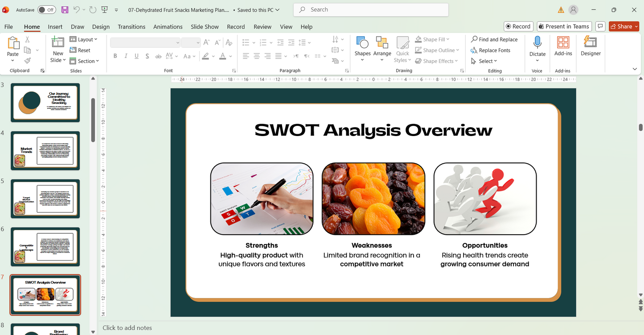Toggle text Shadow effect
The width and height of the screenshot is (644, 335).
147,56
